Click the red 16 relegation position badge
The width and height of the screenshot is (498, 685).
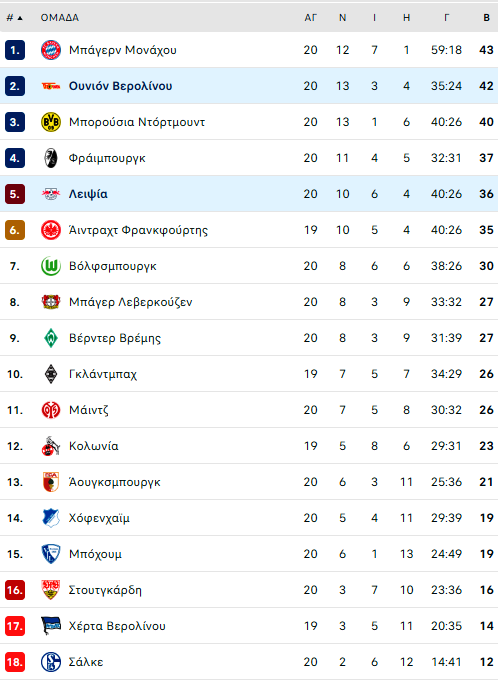(15, 590)
